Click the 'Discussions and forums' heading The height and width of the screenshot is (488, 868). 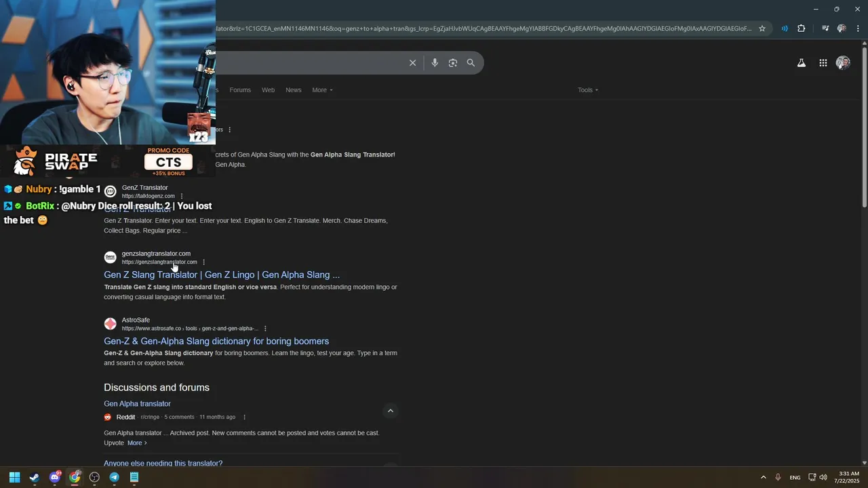coord(157,388)
